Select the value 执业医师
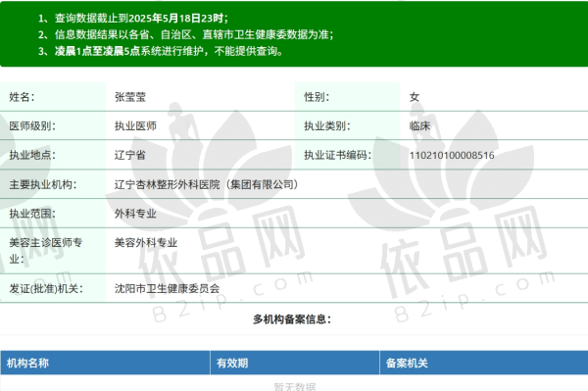The height and width of the screenshot is (391, 588). pos(135,126)
